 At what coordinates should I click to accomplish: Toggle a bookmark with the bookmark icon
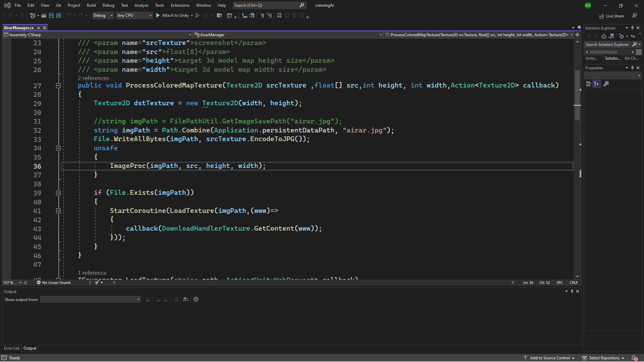[279, 15]
